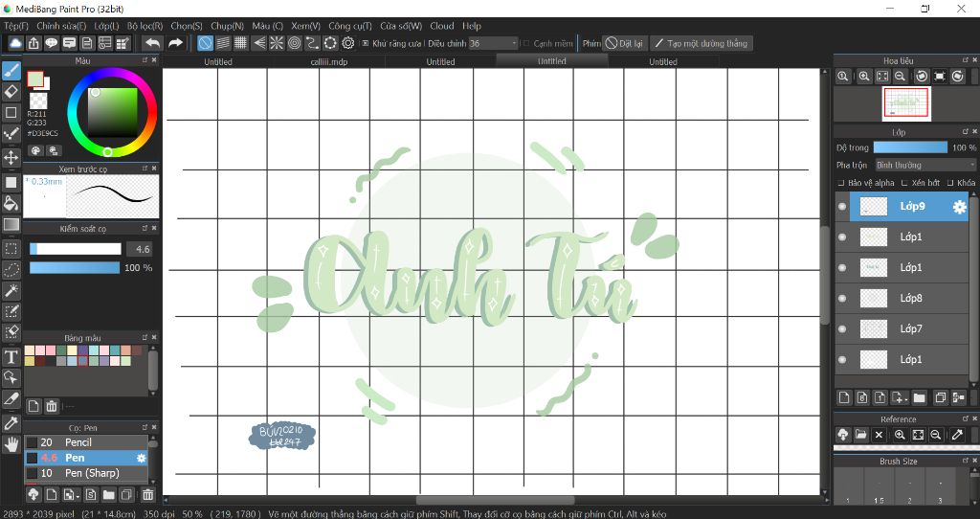Viewport: 980px width, 519px height.
Task: Turn snap off with the blue circle-slash icon
Action: pos(205,43)
